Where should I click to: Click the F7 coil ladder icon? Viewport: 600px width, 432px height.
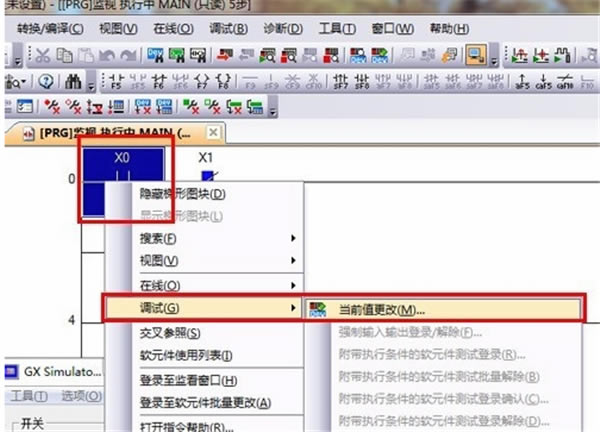(202, 82)
